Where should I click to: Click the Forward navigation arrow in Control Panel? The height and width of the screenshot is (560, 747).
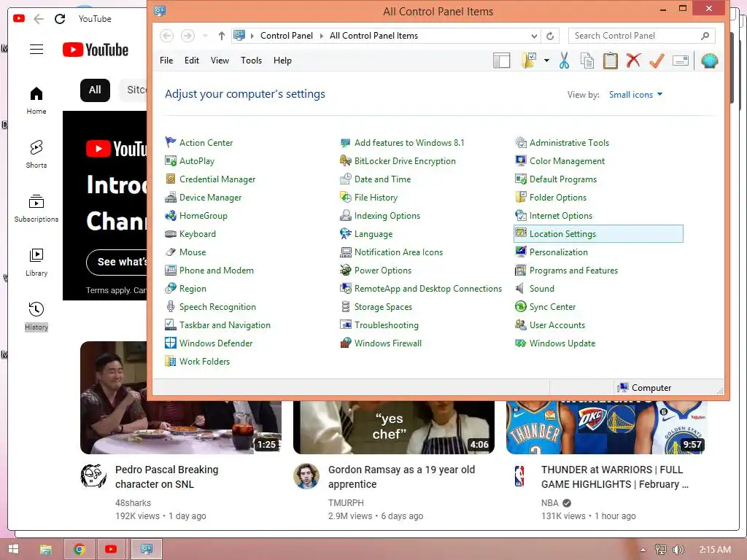point(187,36)
